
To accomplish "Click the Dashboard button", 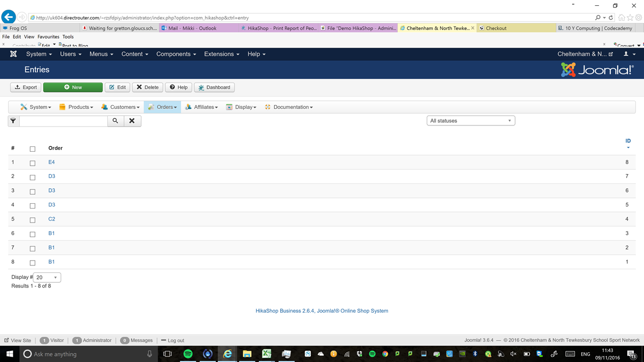I will click(x=214, y=87).
